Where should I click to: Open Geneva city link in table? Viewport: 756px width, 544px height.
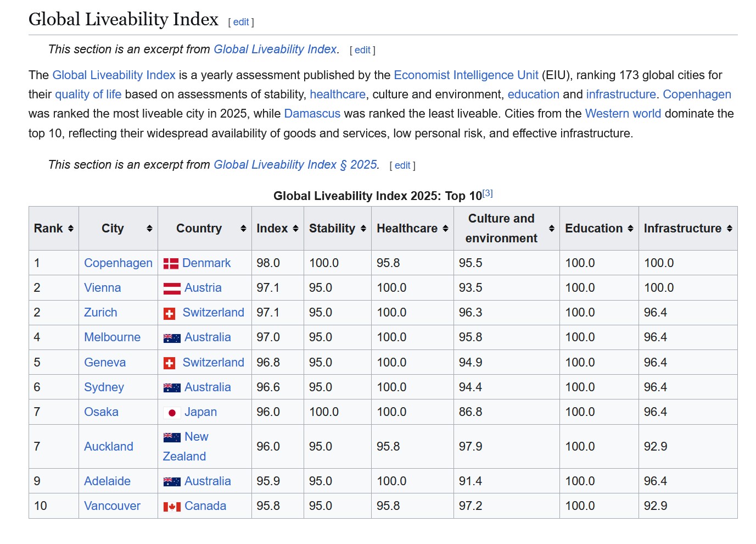point(105,363)
